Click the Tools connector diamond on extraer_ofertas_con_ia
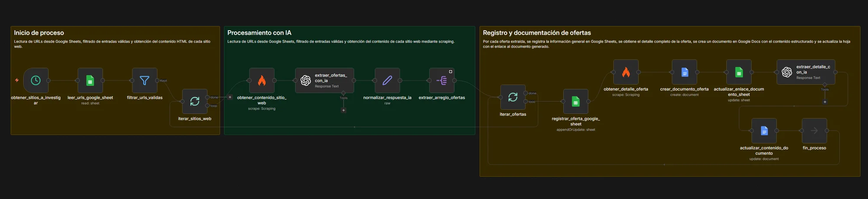The image size is (868, 199). click(x=343, y=93)
